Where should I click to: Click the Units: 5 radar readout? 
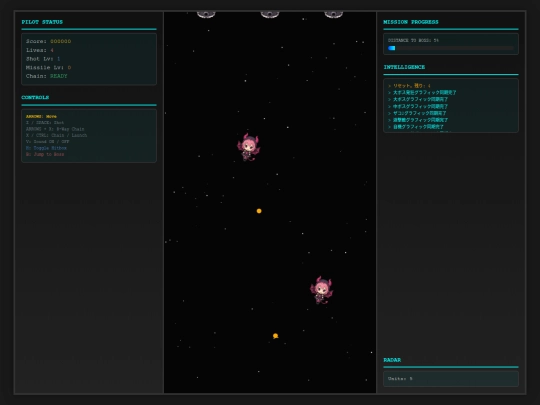(400, 379)
